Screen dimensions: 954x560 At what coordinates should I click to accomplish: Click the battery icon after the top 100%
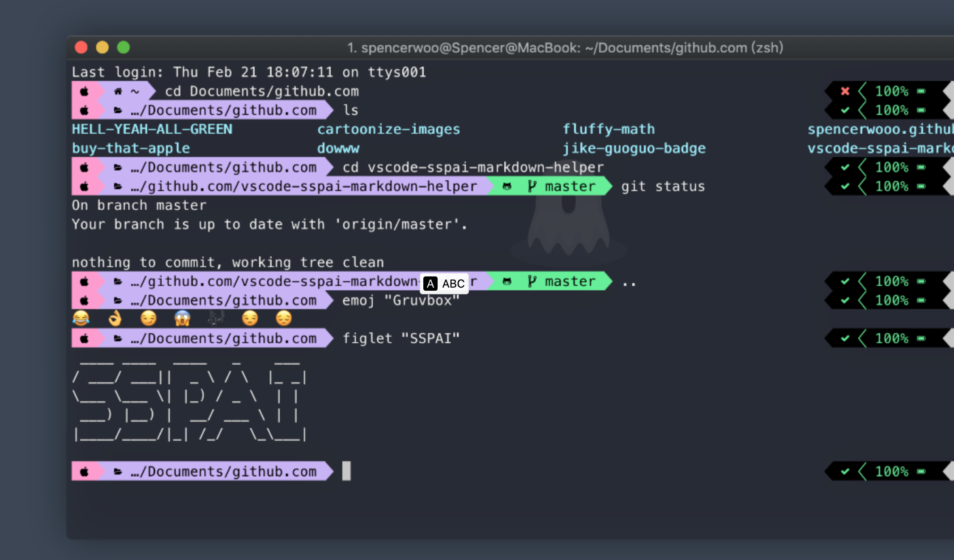[920, 91]
